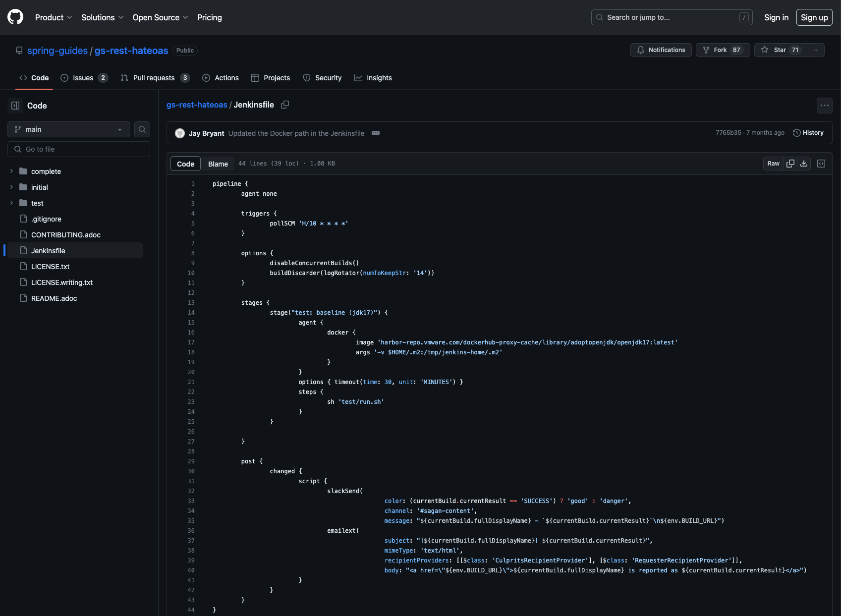Select the repository Code tab
The width and height of the screenshot is (841, 616).
pyautogui.click(x=34, y=78)
